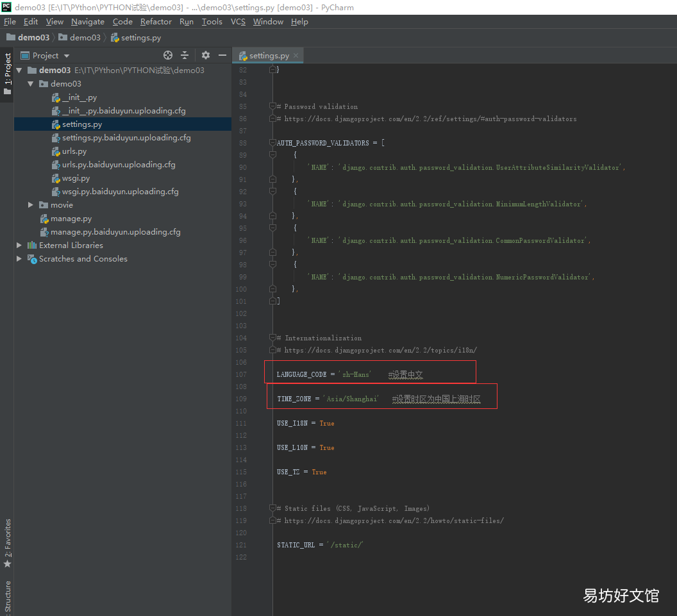The image size is (677, 616).
Task: Click the STATIC_URL = '/static/' line
Action: click(x=320, y=545)
